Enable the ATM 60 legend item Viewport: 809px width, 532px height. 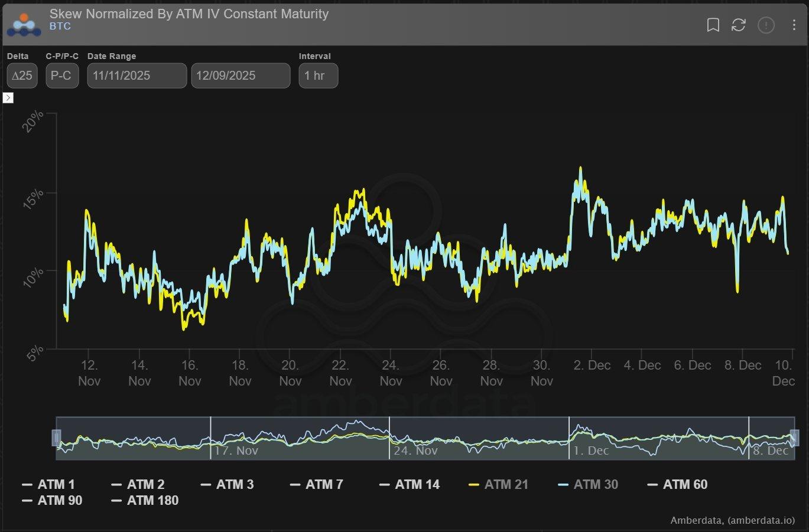pyautogui.click(x=678, y=485)
